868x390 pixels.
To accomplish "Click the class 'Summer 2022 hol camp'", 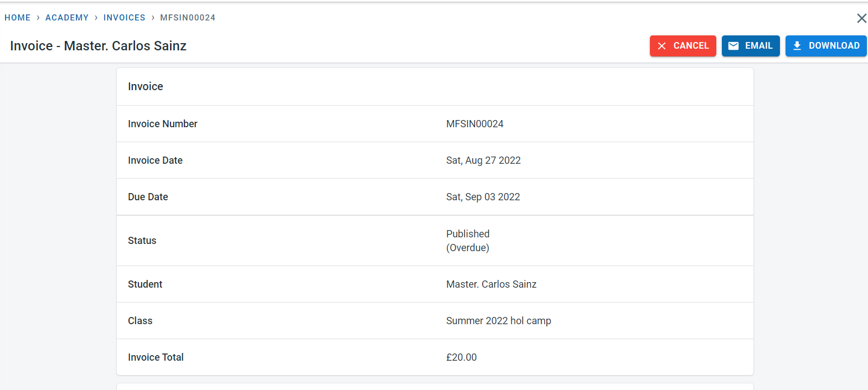I will click(x=498, y=321).
